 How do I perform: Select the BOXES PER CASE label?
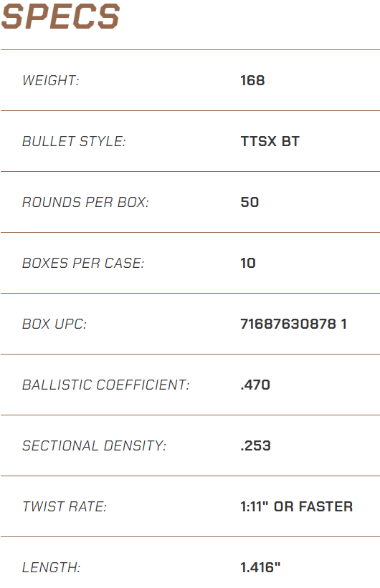pyautogui.click(x=83, y=263)
